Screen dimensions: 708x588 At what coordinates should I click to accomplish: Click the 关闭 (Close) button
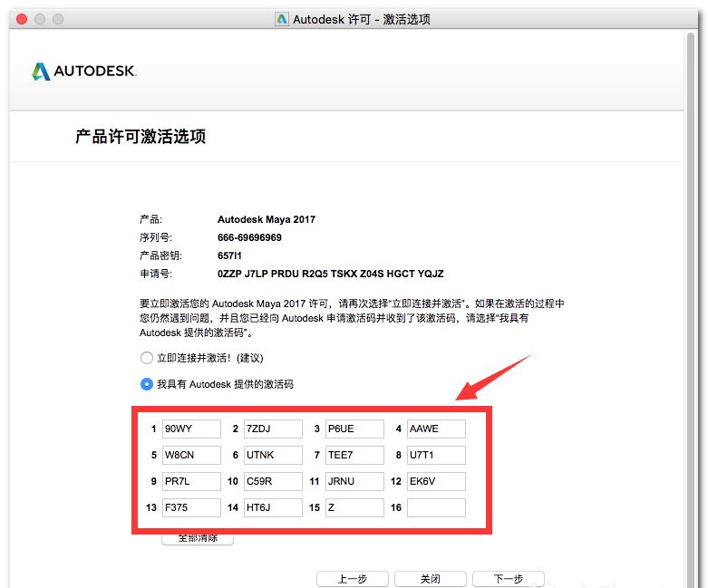(x=431, y=579)
